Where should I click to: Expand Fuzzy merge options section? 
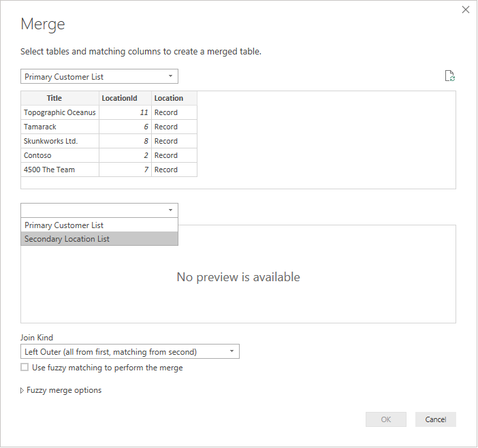click(22, 390)
